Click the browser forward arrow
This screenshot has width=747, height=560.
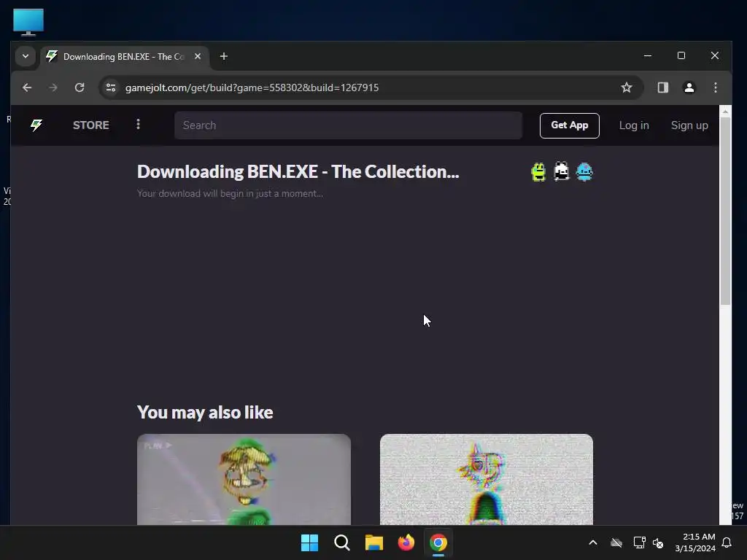[x=53, y=87]
